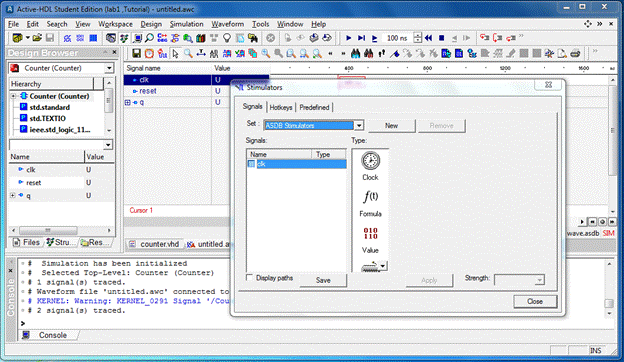Click the Save waveform floppy icon
This screenshot has height=362, width=624.
tap(136, 53)
